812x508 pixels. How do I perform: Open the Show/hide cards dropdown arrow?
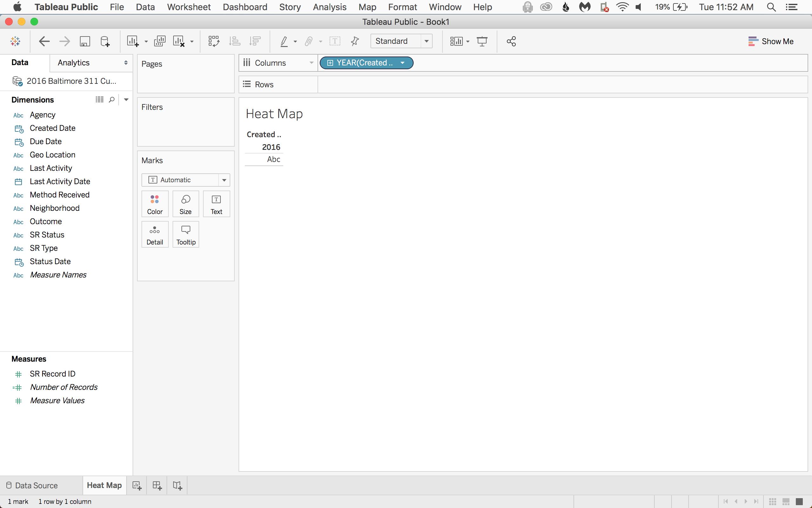click(468, 42)
